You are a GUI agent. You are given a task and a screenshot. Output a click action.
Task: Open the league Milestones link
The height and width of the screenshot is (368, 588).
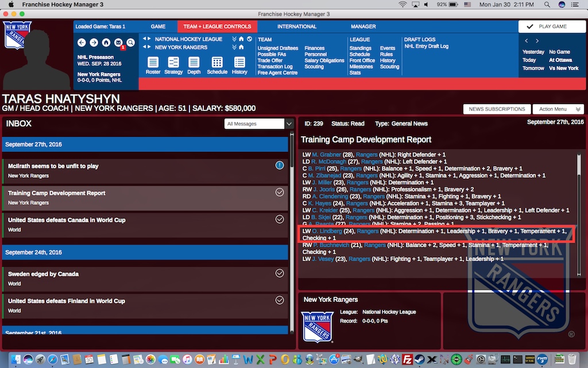(x=361, y=67)
